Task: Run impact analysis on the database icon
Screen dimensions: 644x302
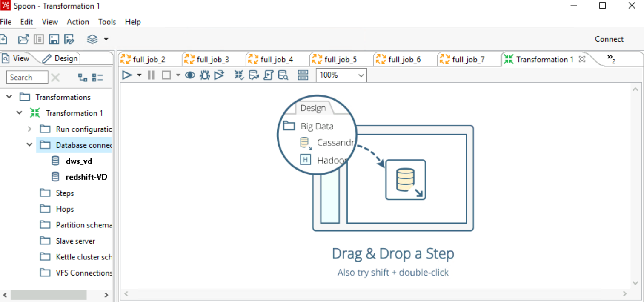Action: click(254, 75)
